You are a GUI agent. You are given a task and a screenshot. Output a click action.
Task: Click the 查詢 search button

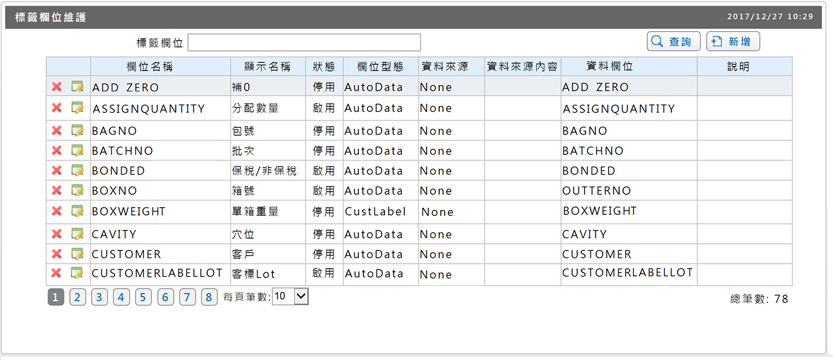[673, 41]
